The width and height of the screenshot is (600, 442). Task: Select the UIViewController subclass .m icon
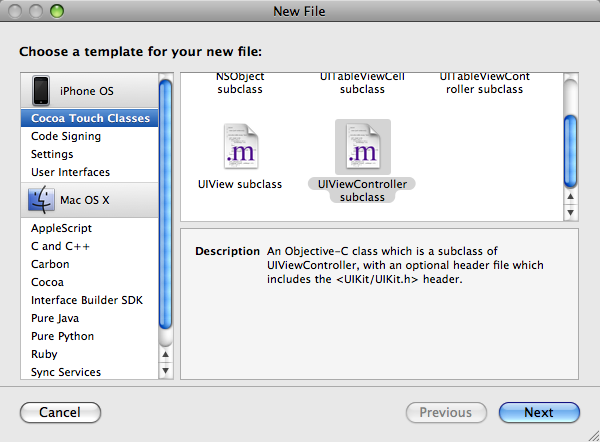click(363, 146)
